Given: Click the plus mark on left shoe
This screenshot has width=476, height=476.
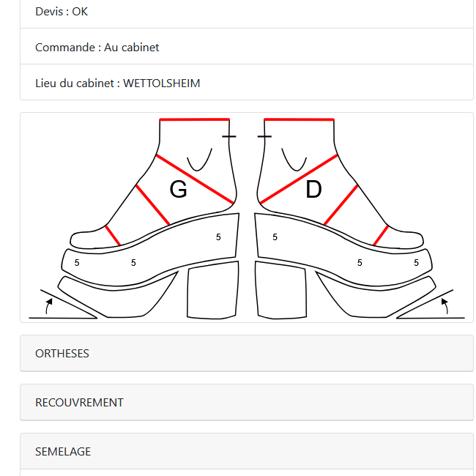Looking at the screenshot, I should [x=229, y=137].
